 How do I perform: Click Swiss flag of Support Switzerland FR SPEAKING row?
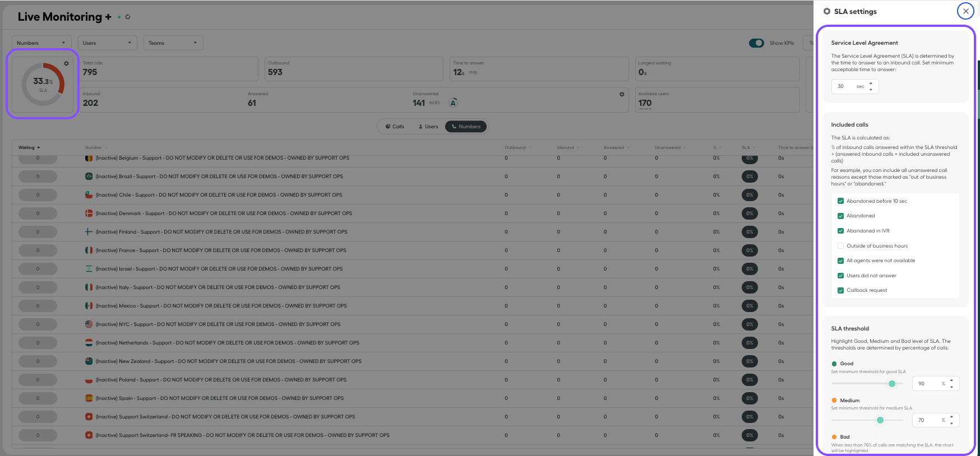(x=89, y=435)
